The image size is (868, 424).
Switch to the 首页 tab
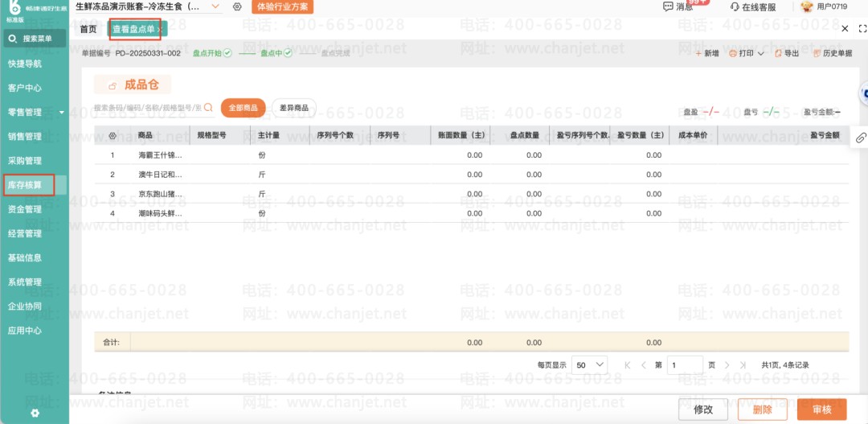88,30
